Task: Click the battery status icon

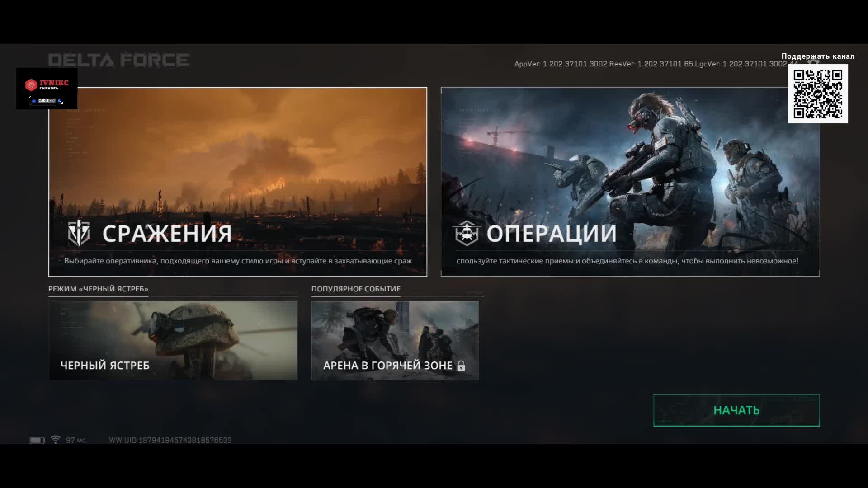Action: [37, 440]
